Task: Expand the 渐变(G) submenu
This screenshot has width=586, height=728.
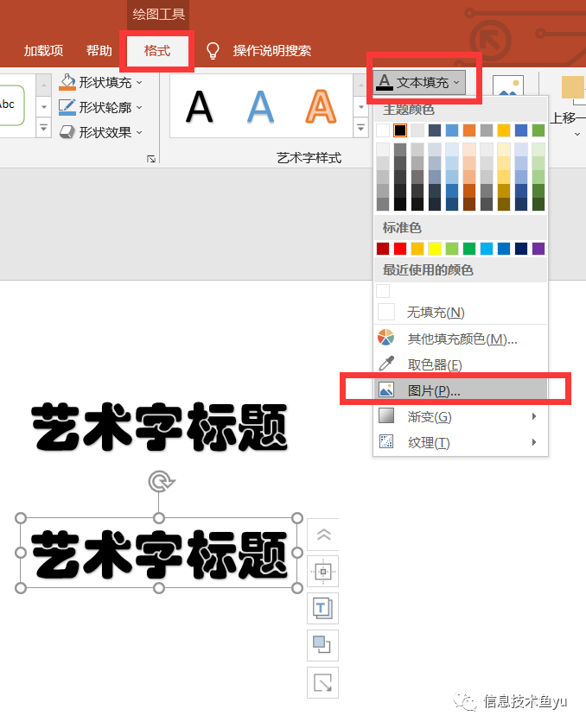Action: [x=461, y=416]
